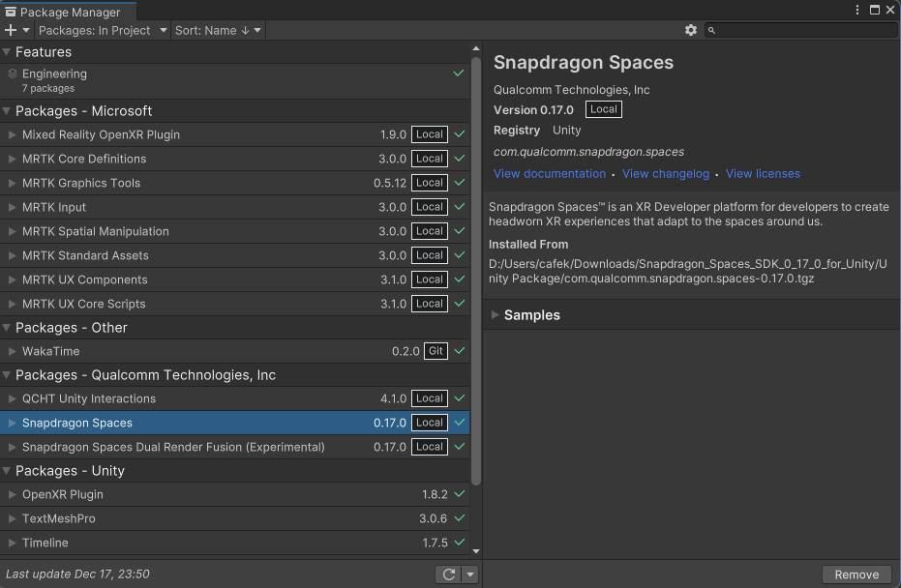Expand the MRTK Input row arrow

click(12, 207)
